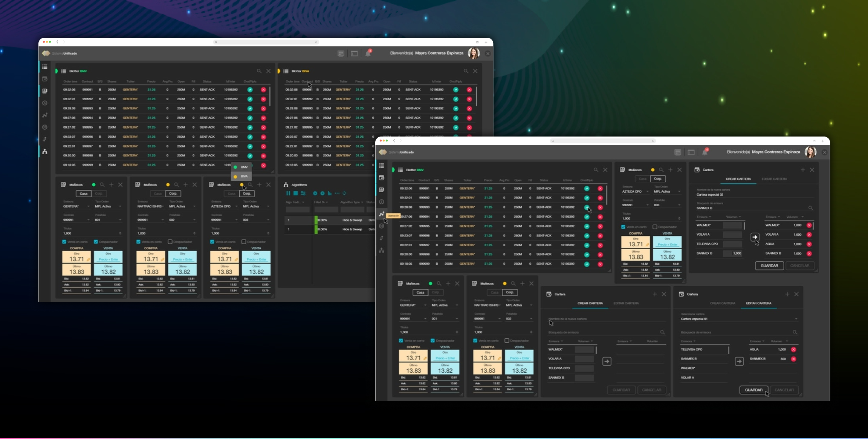868x439 pixels.
Task: Open the Algorithm Type column filter dropdown
Action: pyautogui.click(x=362, y=202)
